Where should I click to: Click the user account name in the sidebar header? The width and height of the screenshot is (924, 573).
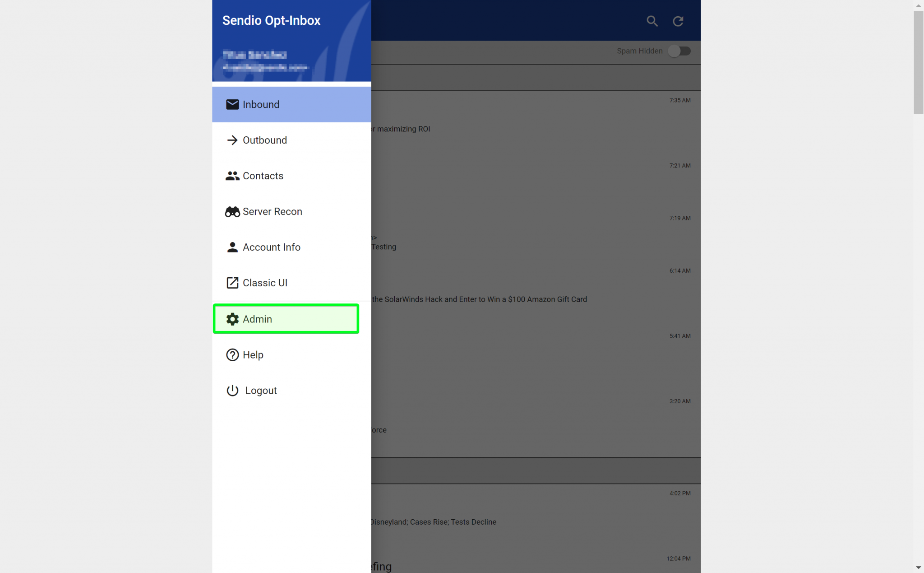(x=254, y=55)
